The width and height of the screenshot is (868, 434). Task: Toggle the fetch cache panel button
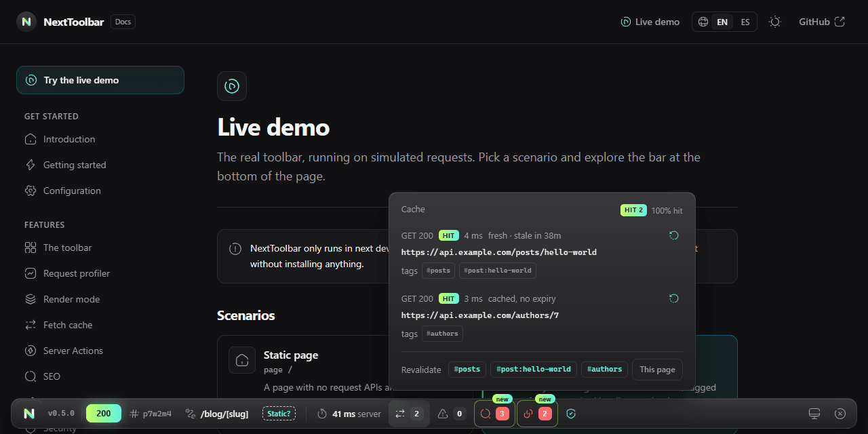coord(409,414)
